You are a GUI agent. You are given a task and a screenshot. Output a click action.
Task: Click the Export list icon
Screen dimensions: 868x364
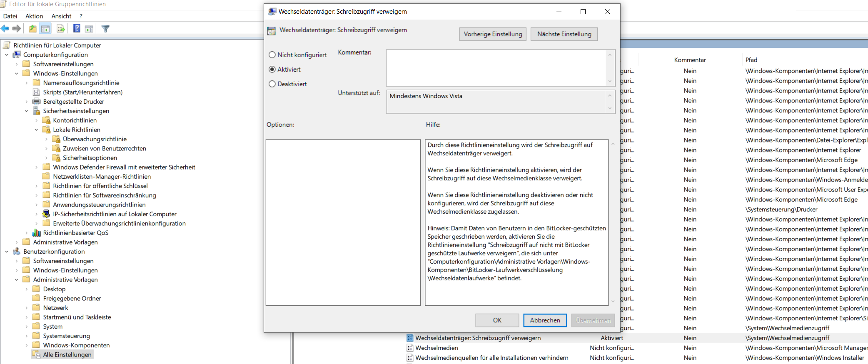tap(61, 29)
